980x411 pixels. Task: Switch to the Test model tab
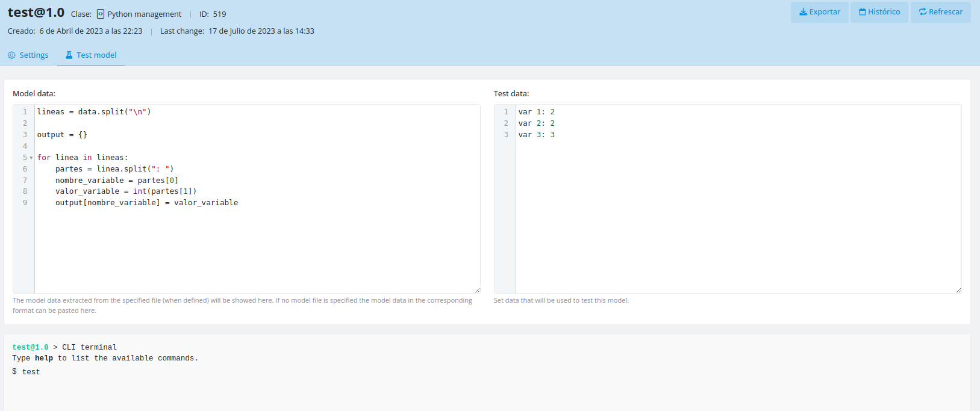click(91, 55)
